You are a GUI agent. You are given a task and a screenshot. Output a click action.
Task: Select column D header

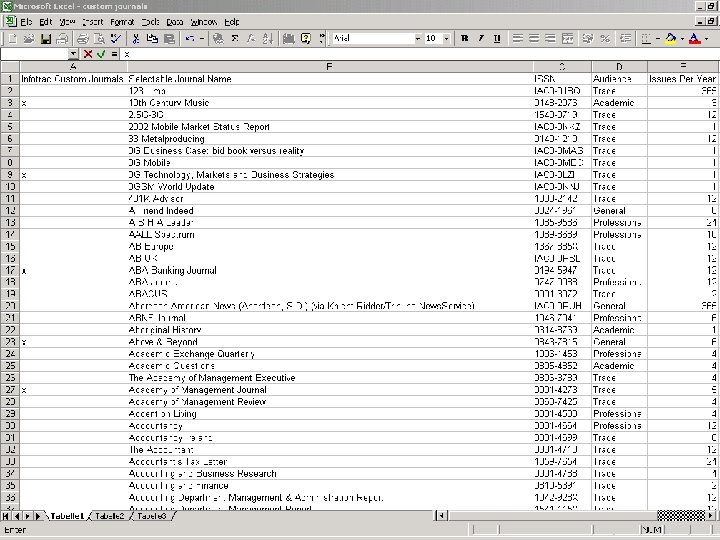coord(619,67)
